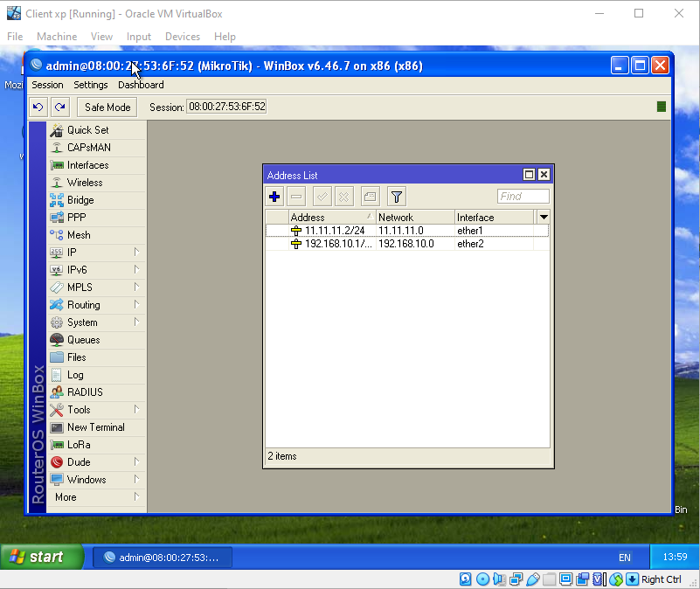Open the Queues section

97,339
